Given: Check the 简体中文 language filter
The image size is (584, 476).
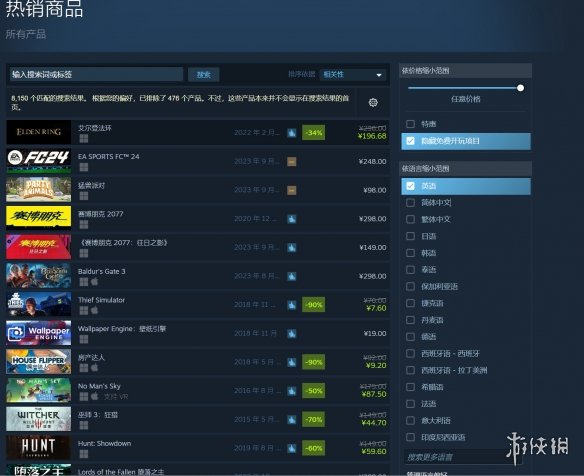Looking at the screenshot, I should pos(410,203).
